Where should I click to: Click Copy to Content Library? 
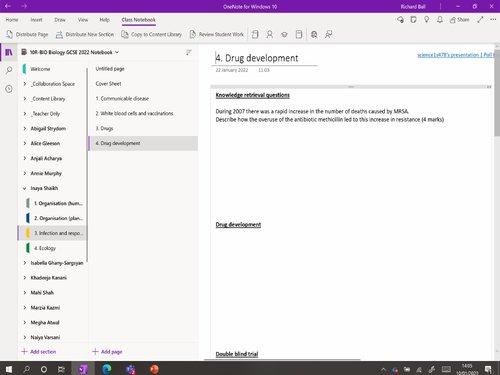click(152, 34)
